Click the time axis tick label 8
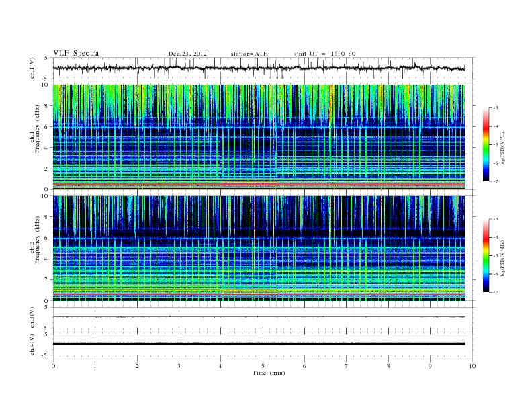This screenshot has height=411, width=532. 388,366
